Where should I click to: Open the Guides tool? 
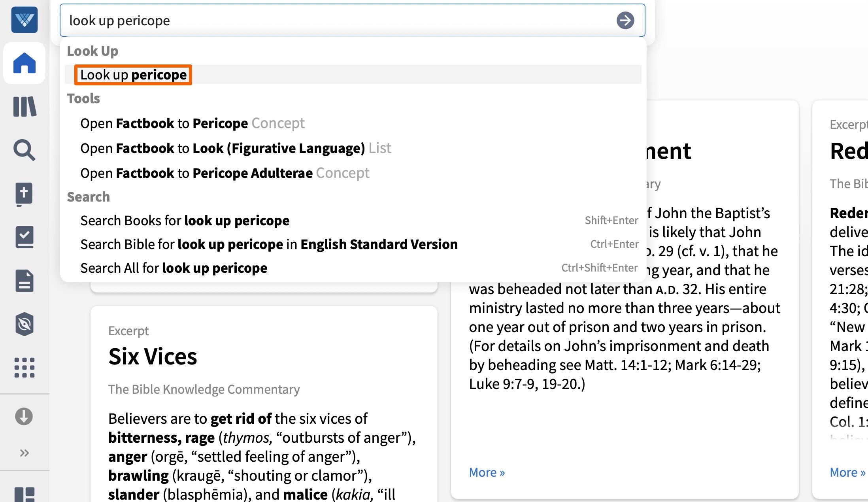coord(24,237)
